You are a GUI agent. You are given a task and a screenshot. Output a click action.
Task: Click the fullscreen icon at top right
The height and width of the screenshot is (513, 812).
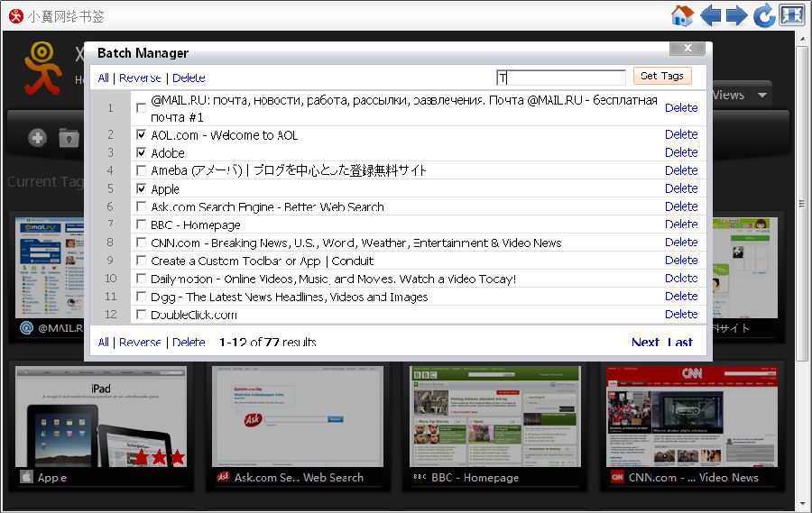coord(791,15)
